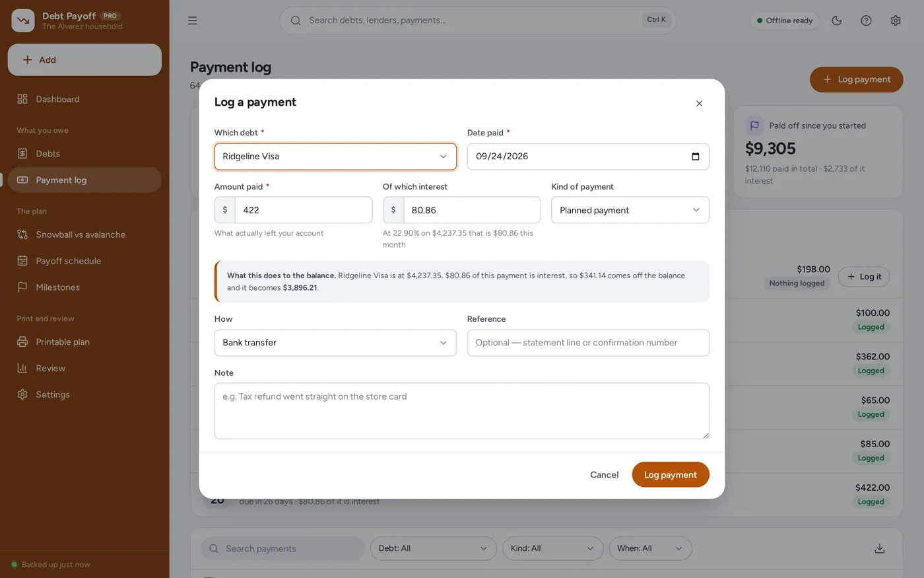Open Printable plan in sidebar

point(84,342)
